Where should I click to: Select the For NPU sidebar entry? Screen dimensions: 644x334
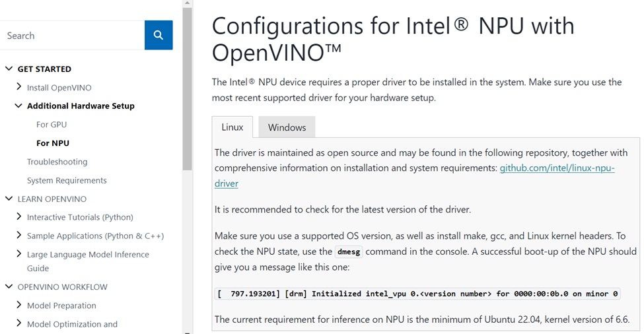click(53, 143)
